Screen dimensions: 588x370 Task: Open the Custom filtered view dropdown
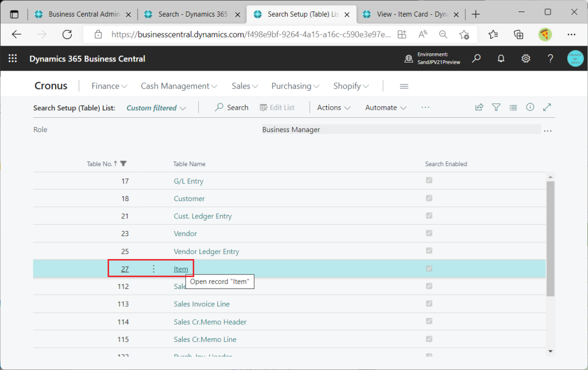(x=156, y=107)
